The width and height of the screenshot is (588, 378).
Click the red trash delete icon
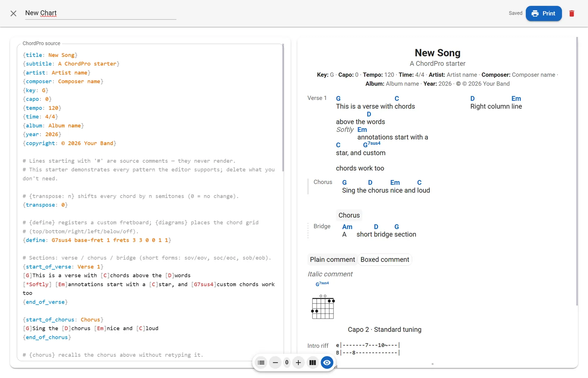click(571, 14)
